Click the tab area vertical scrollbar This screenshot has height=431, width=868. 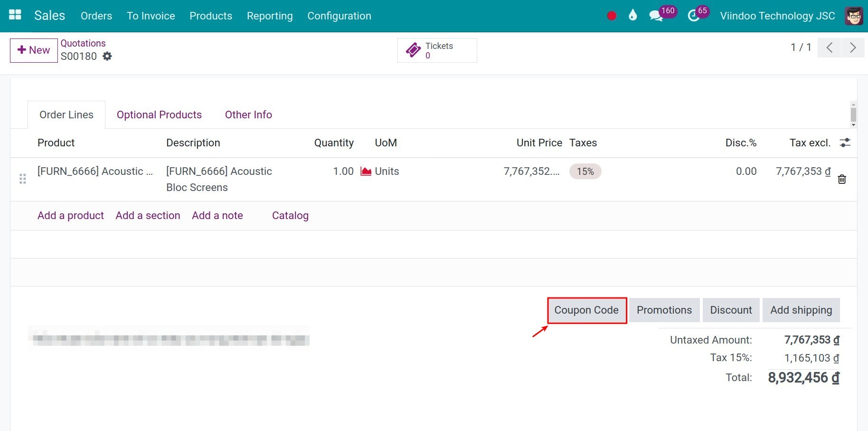[853, 115]
